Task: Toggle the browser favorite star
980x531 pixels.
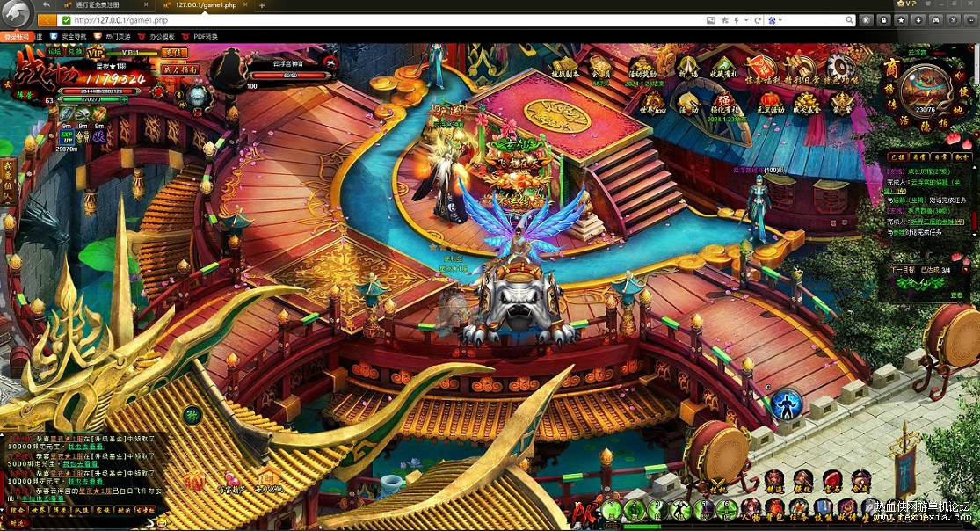Action: click(x=724, y=20)
